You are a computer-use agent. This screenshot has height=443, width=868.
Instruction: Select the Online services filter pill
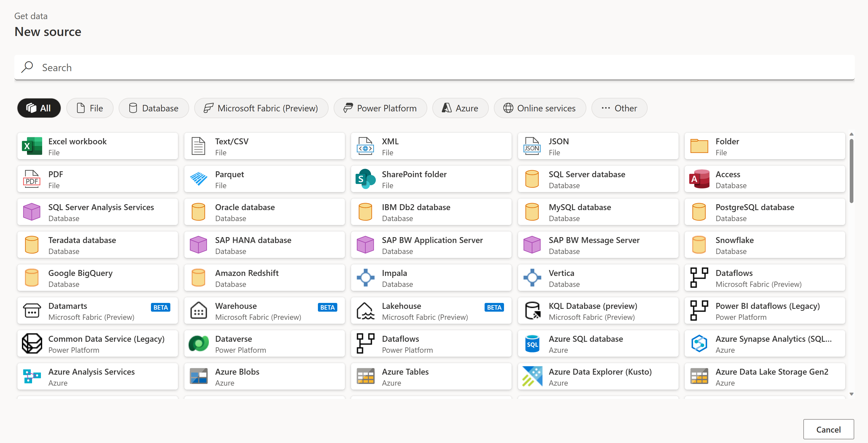[x=539, y=108]
